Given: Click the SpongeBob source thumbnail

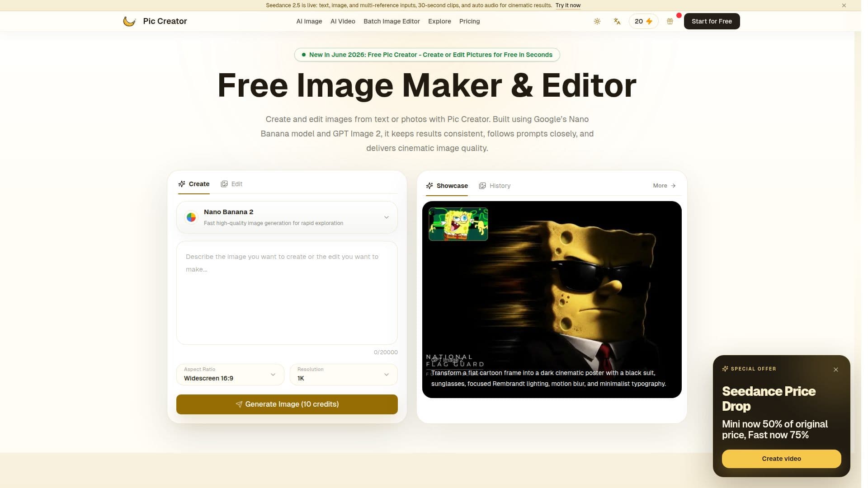Looking at the screenshot, I should 458,224.
